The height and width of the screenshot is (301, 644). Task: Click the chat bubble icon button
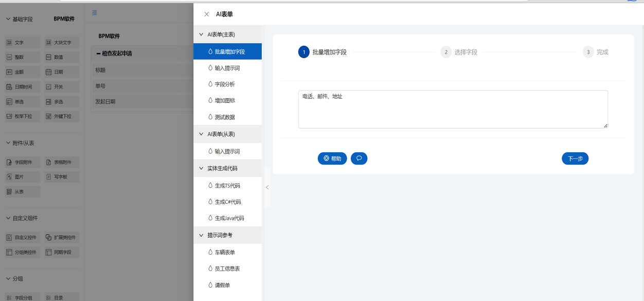(x=359, y=158)
